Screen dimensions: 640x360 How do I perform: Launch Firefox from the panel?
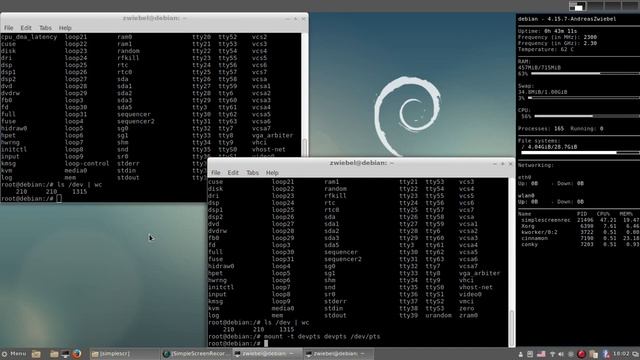tap(76, 354)
